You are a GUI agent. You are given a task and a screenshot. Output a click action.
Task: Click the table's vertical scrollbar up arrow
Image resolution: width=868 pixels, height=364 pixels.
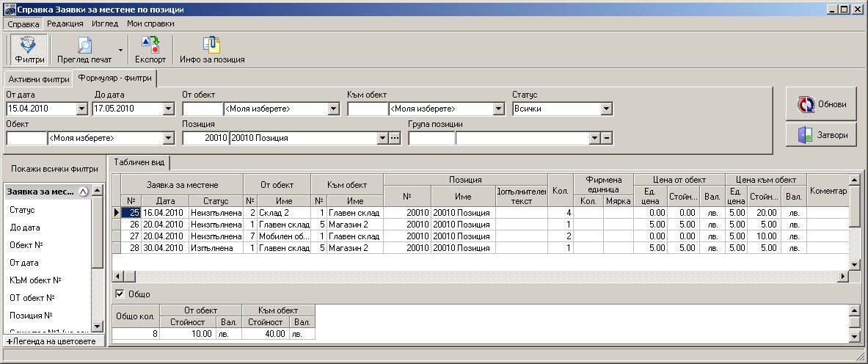pos(854,180)
